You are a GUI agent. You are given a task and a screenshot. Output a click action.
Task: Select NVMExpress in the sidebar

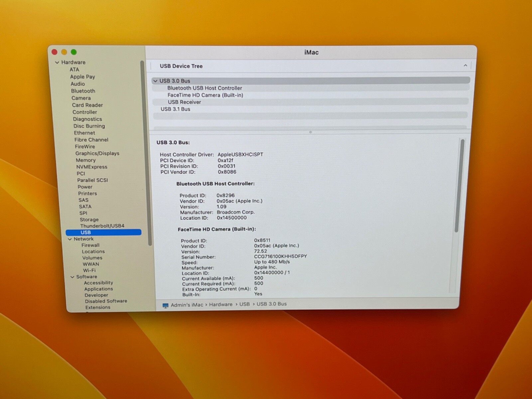pyautogui.click(x=92, y=167)
